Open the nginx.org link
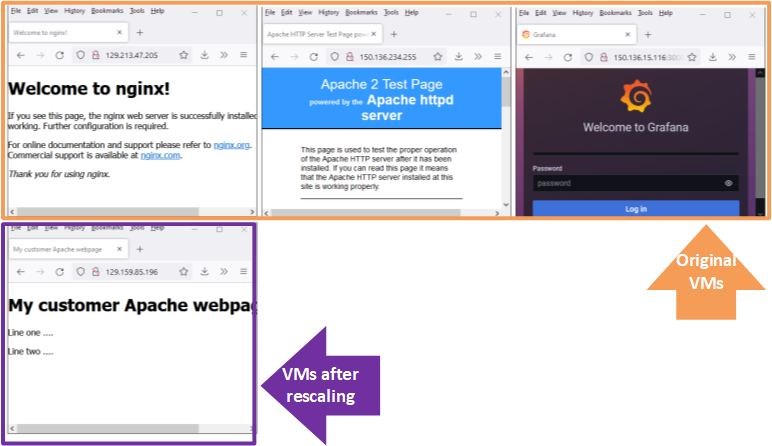The image size is (772, 446). [x=231, y=145]
